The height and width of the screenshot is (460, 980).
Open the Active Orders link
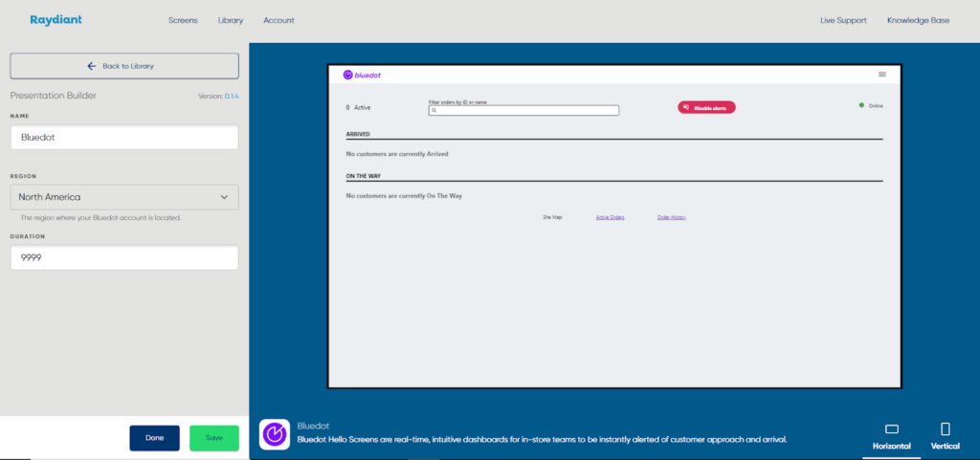(x=610, y=217)
